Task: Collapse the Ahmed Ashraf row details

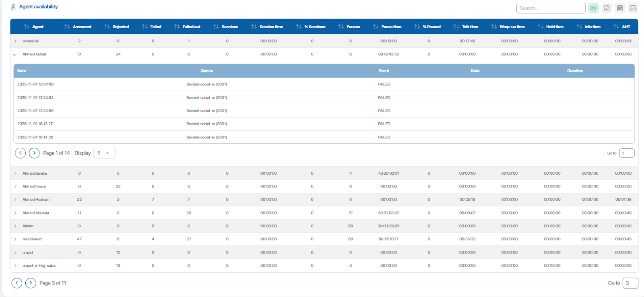Action: [15, 54]
